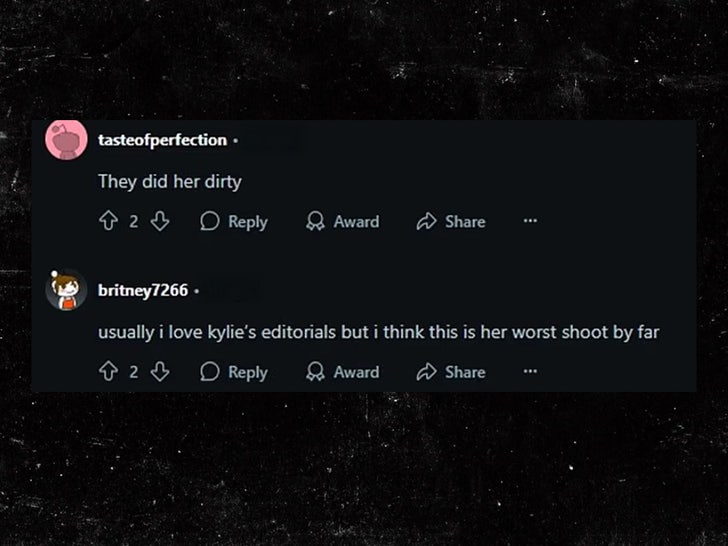Image resolution: width=728 pixels, height=546 pixels.
Task: Give an Award to tasteofperfection's comment
Action: click(343, 222)
